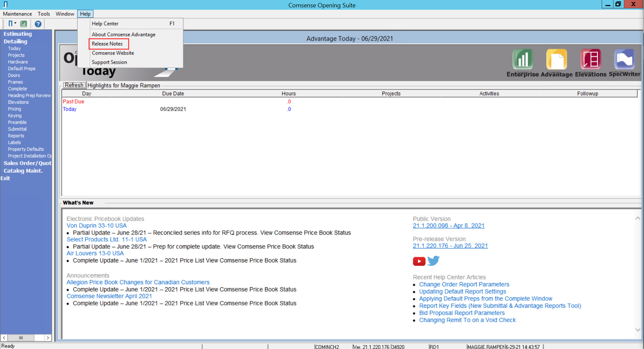This screenshot has height=349, width=644.
Task: Expand the door toolbar dropdown arrow
Action: [x=15, y=23]
